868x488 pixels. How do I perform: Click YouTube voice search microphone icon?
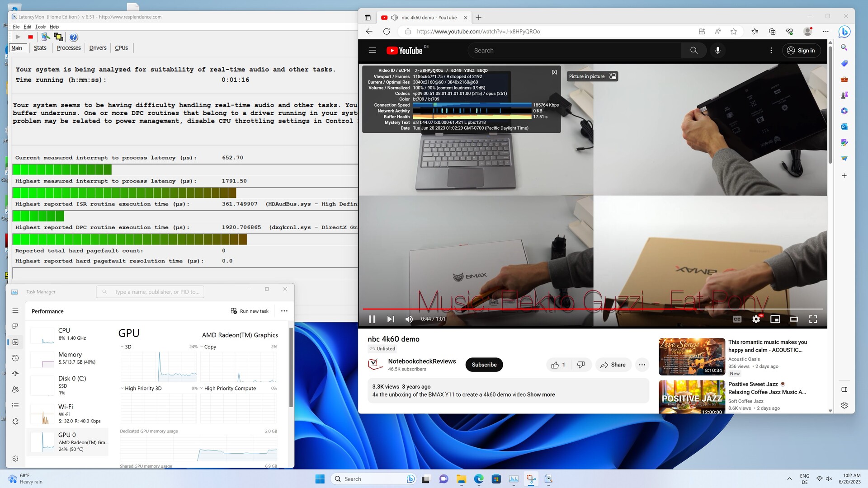click(717, 51)
